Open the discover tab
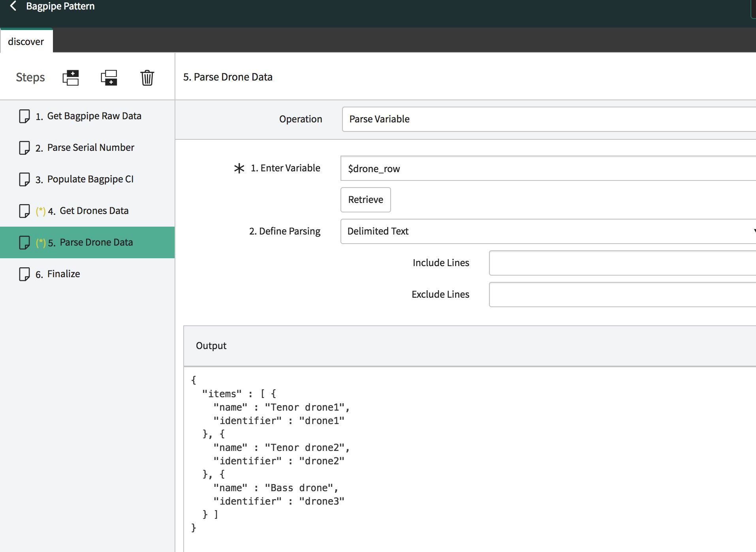Viewport: 756px width, 552px height. pyautogui.click(x=26, y=41)
